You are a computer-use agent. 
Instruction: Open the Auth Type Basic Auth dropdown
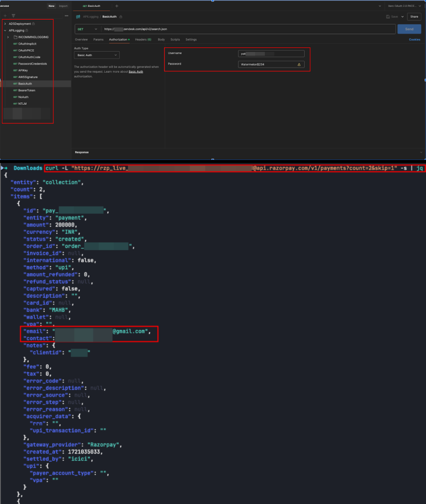97,55
